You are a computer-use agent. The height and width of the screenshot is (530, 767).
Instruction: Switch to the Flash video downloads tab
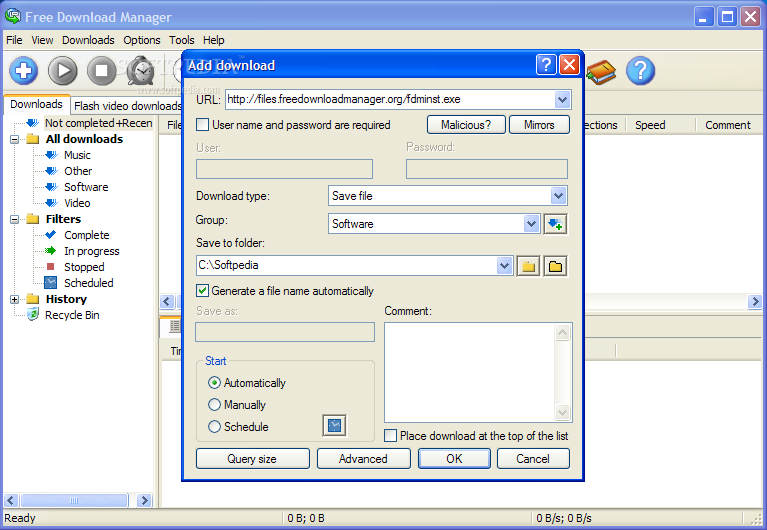pos(127,106)
